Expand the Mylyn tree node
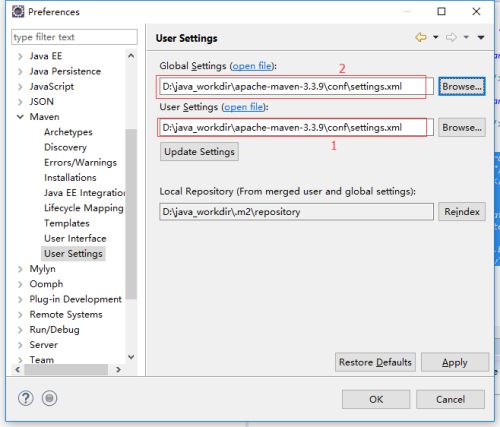Viewport: 500px width, 427px height. (x=20, y=269)
